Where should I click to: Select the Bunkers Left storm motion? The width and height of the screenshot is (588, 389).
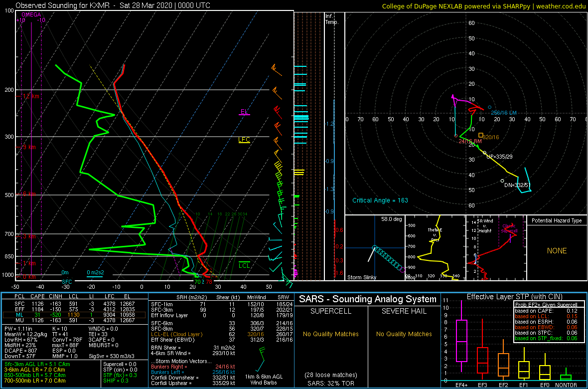(x=192, y=372)
